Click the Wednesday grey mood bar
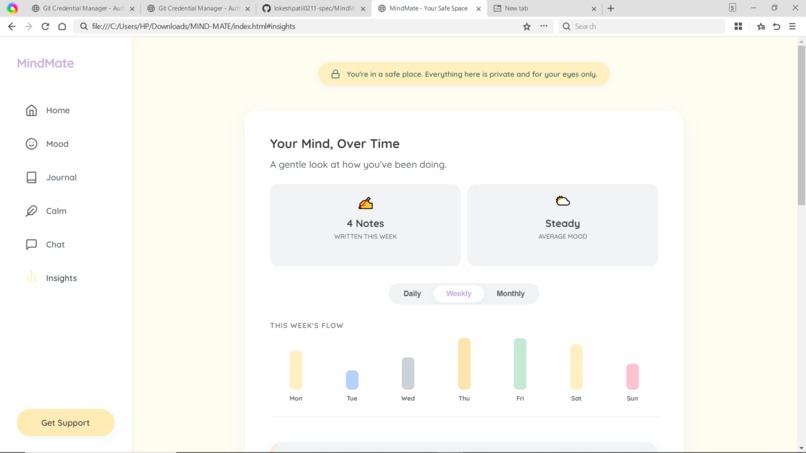The height and width of the screenshot is (453, 806). (x=408, y=373)
